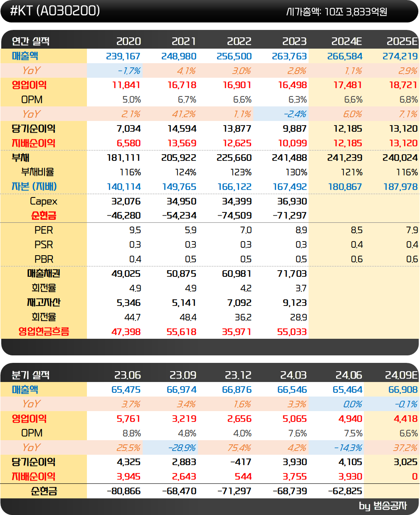Click the 23.12 quarterly net income -417
Screen dimensions: 420x515
pos(241,462)
